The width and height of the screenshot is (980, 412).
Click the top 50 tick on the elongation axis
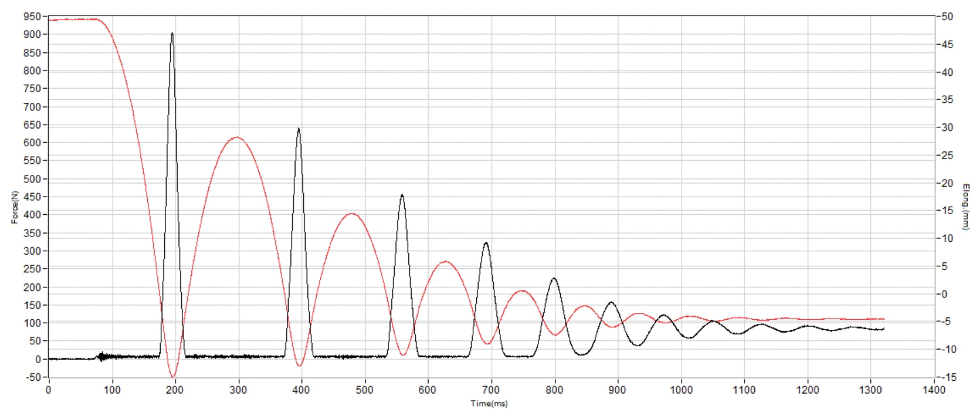click(947, 17)
